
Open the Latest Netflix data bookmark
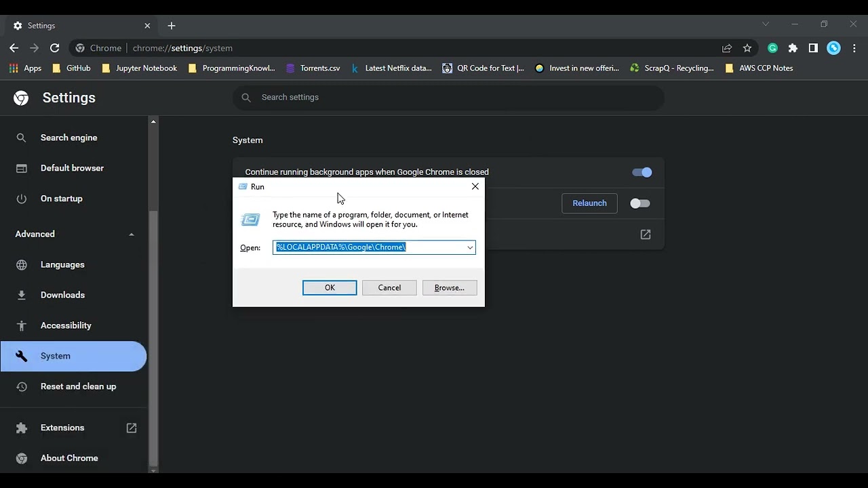coord(391,68)
